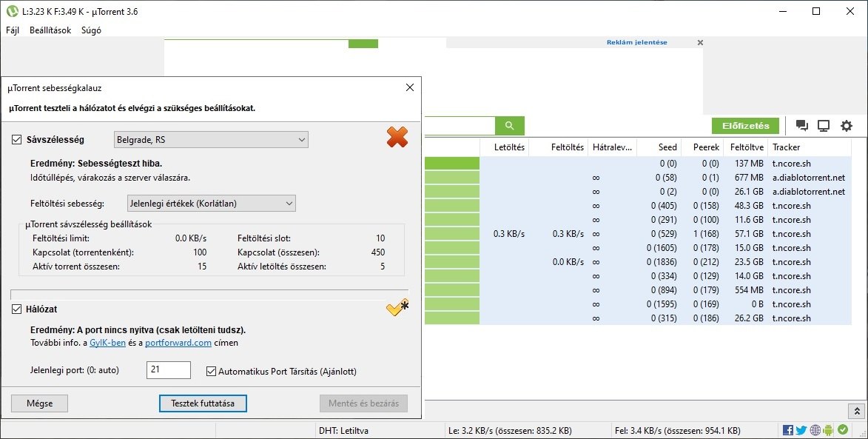Open the Beállítások menu
868x439 pixels.
50,30
